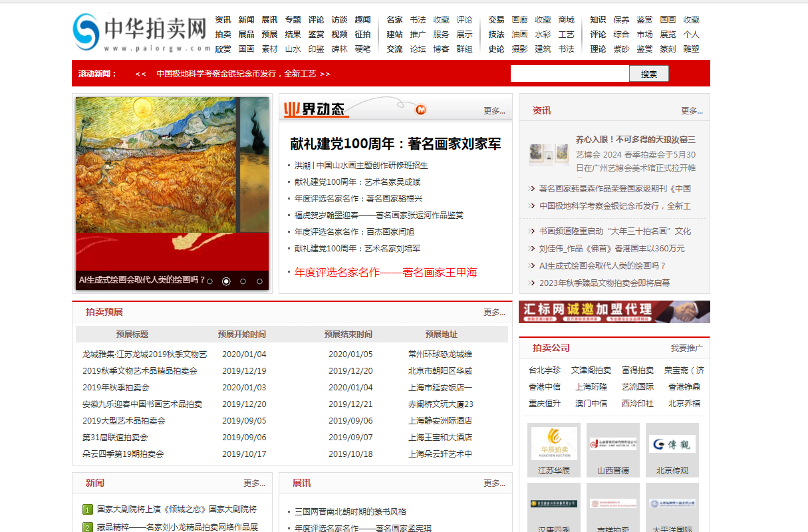Open auction company 北京乔禧
Image resolution: width=808 pixels, height=532 pixels.
tap(684, 404)
